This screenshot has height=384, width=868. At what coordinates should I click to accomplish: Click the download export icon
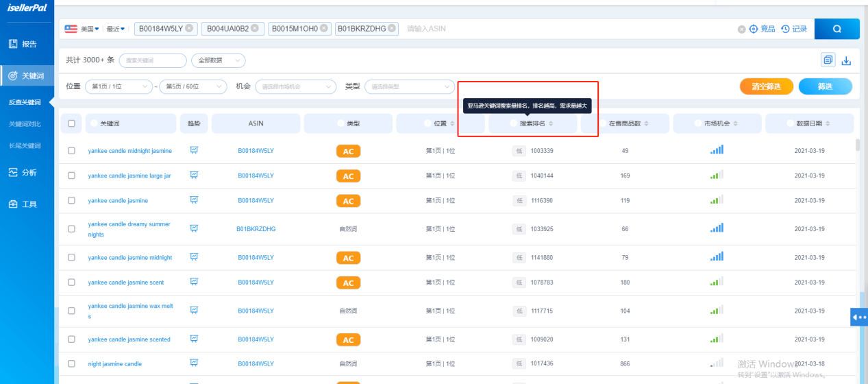click(x=846, y=60)
